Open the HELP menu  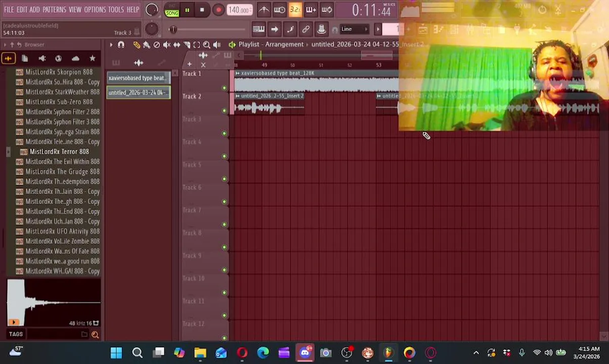(133, 10)
